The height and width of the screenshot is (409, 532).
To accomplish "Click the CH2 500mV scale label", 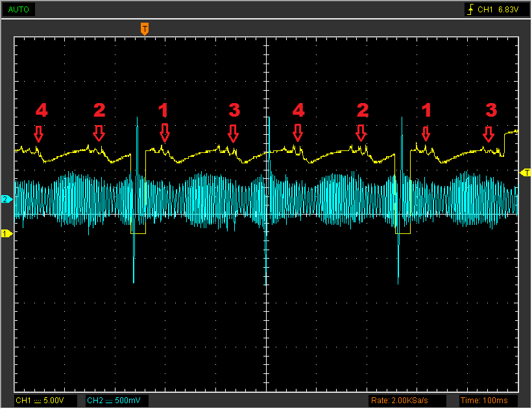I will (x=117, y=400).
